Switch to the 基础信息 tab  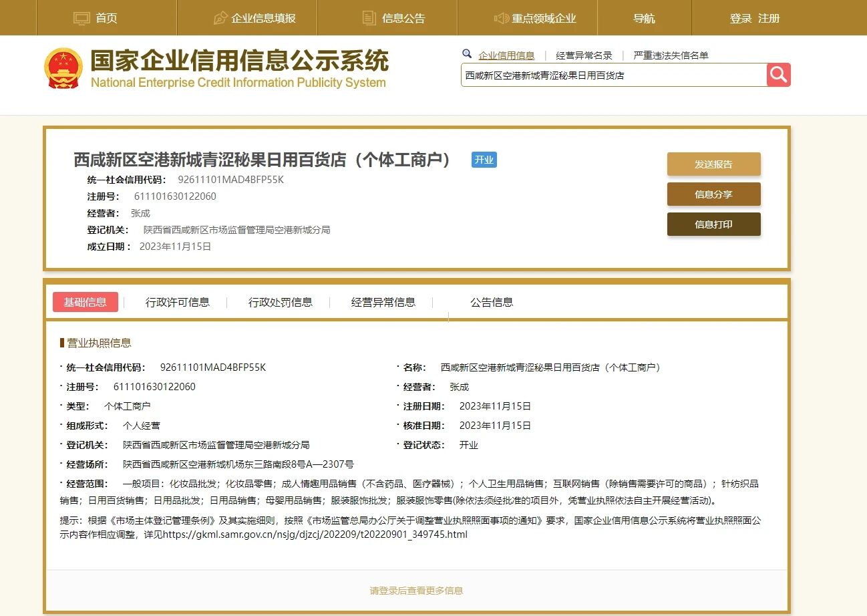pos(85,302)
